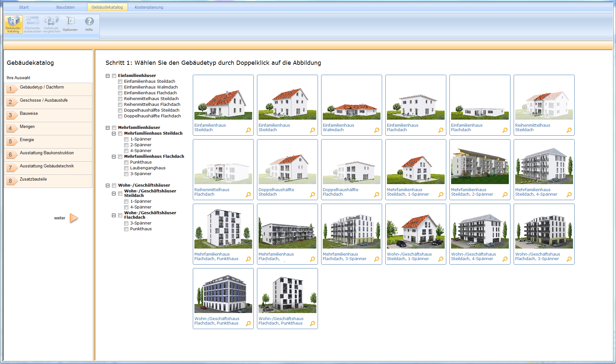Collapse the Wohn-/Geschäftshäuser tree group

click(x=108, y=185)
